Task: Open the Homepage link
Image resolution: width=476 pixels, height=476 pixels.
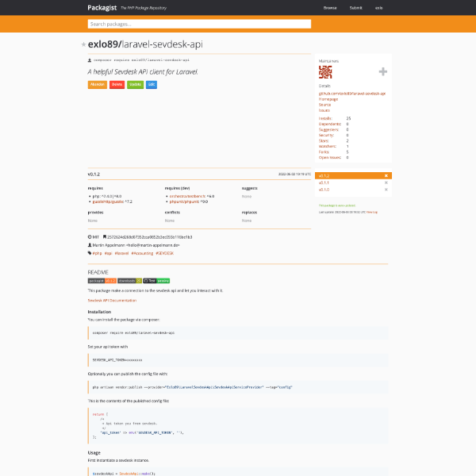Action: 328,99
